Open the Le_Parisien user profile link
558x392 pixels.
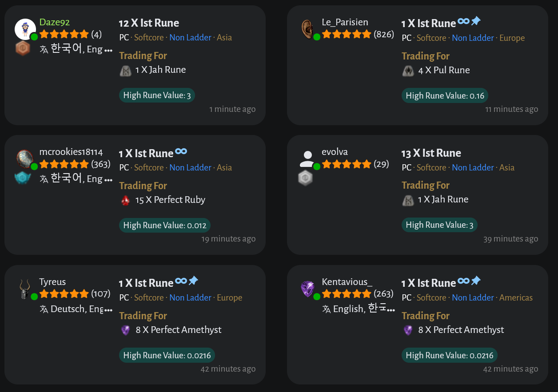345,22
